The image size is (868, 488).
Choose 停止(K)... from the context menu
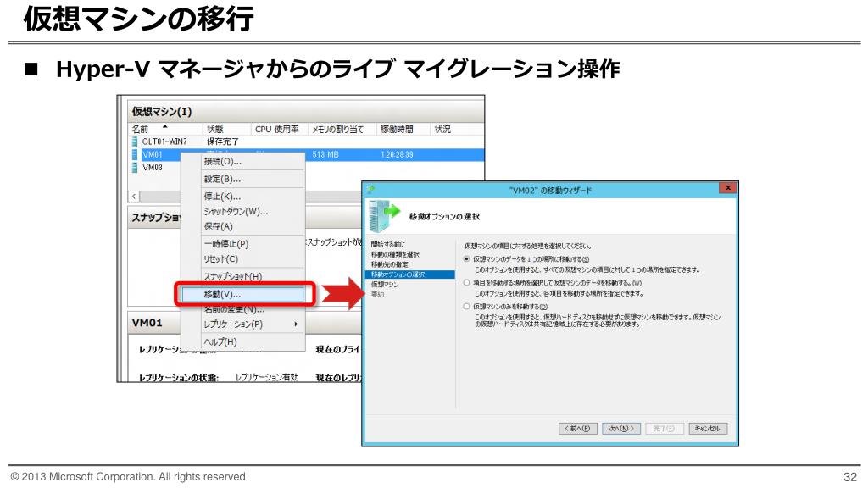(243, 197)
